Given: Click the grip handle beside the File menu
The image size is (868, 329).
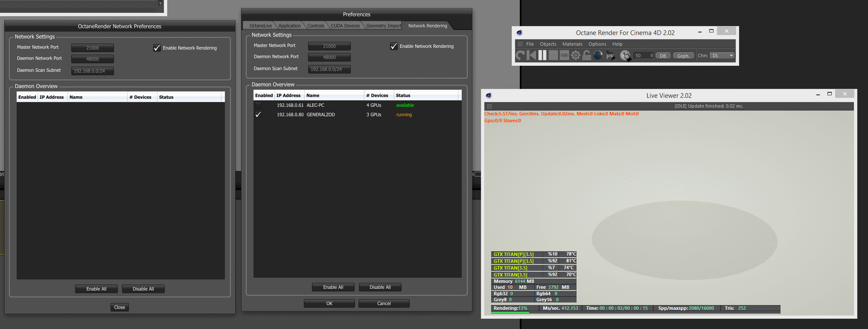Looking at the screenshot, I should pyautogui.click(x=520, y=44).
